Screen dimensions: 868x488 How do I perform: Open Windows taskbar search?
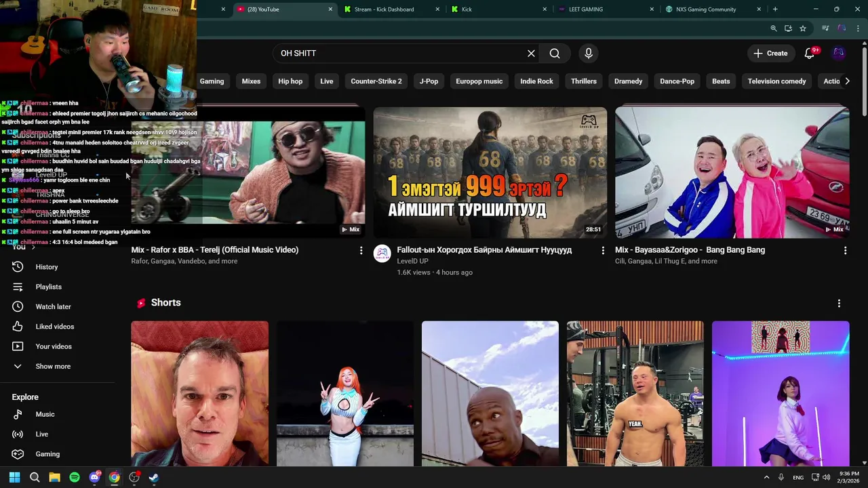point(35,477)
